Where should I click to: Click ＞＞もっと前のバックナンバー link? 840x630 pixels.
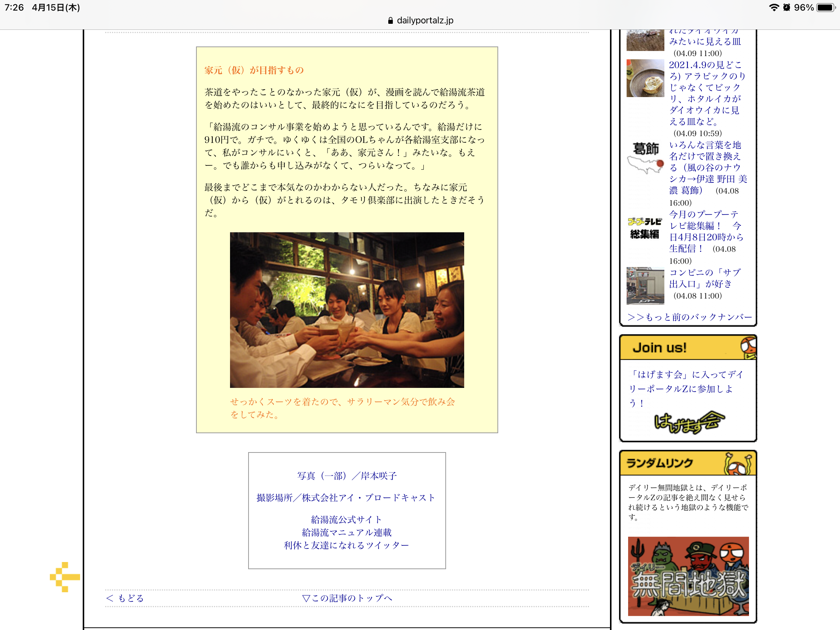coord(690,317)
